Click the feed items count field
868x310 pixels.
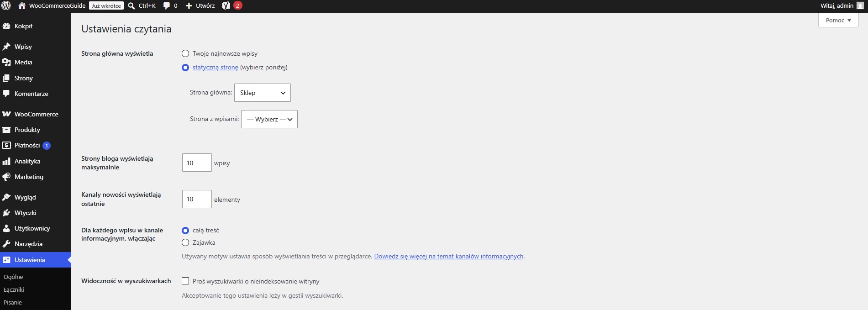click(197, 199)
